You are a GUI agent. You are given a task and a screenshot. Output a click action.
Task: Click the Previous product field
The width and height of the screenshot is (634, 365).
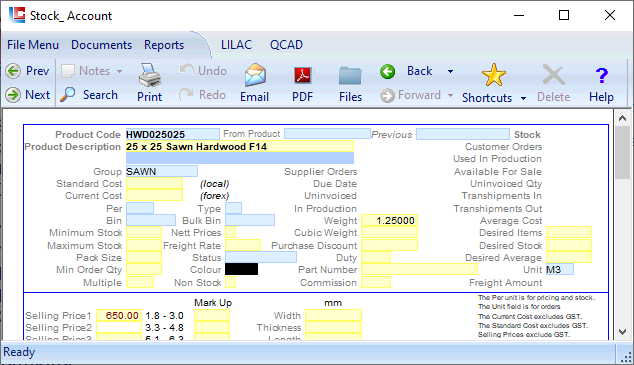463,134
